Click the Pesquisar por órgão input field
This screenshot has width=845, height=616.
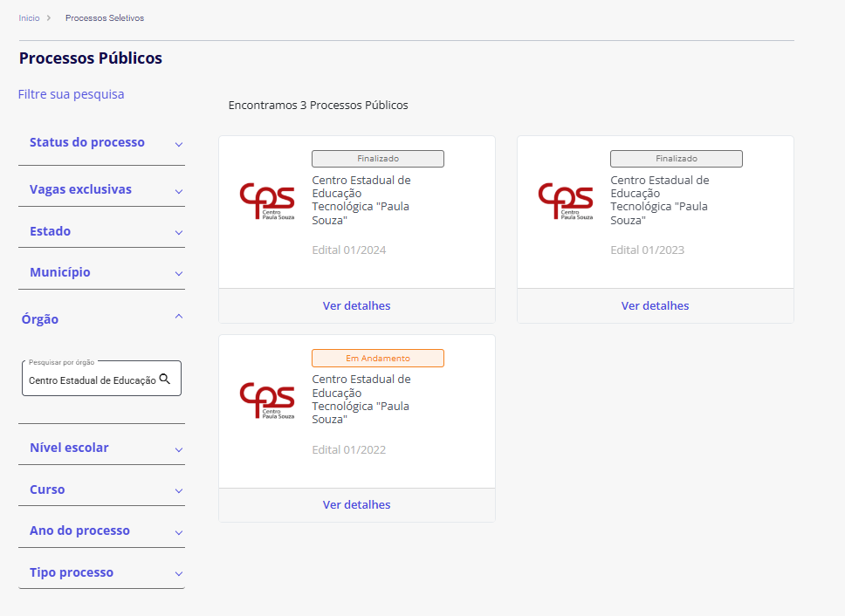coord(92,380)
